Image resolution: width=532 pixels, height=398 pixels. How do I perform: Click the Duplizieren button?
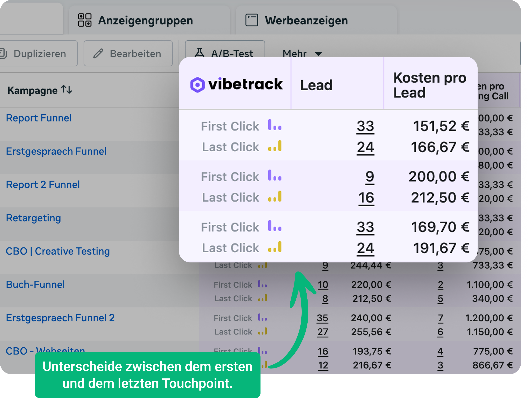tap(38, 53)
